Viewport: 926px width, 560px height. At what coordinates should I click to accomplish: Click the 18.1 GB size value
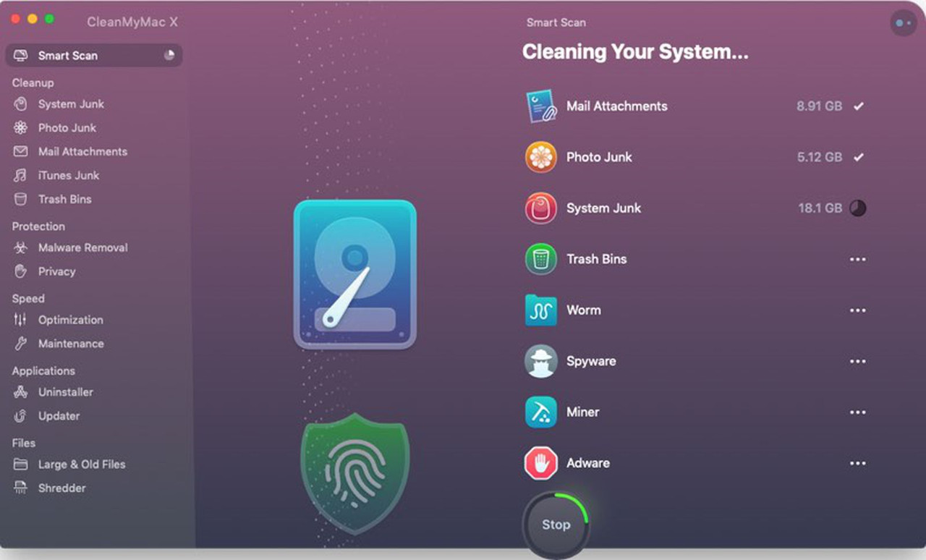tap(820, 208)
